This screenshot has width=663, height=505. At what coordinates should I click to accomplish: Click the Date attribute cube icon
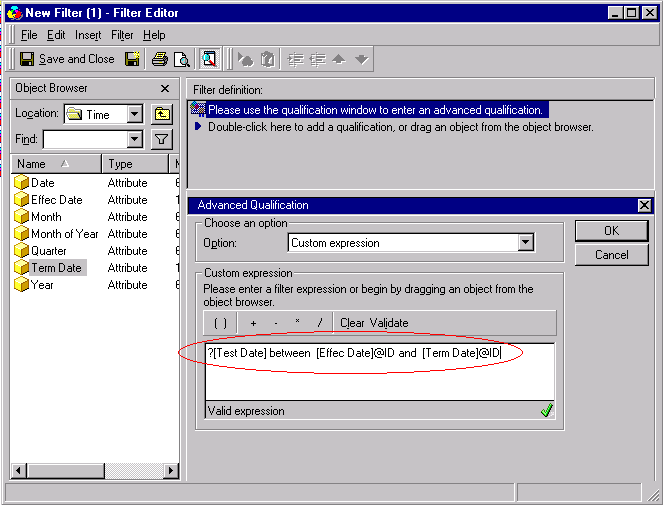pos(21,183)
